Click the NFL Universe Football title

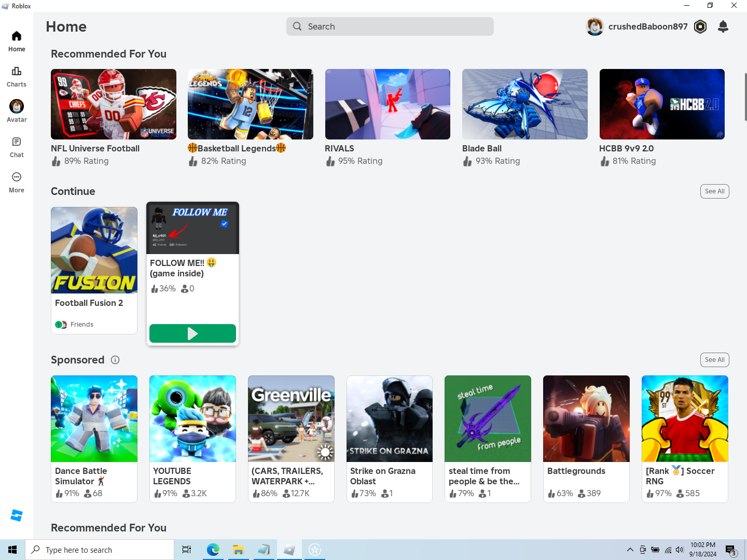95,148
